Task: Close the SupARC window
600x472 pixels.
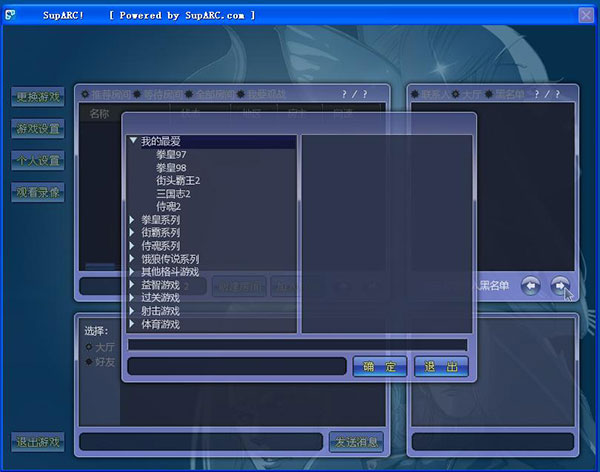Action: 586,15
